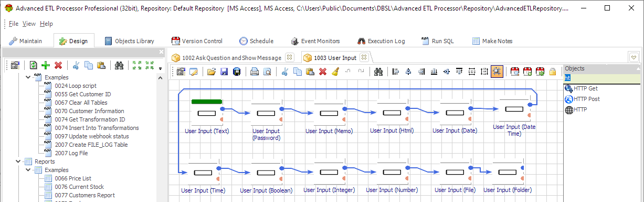Toggle the highlighted snap-to-grid button
The height and width of the screenshot is (202, 644).
[x=497, y=72]
